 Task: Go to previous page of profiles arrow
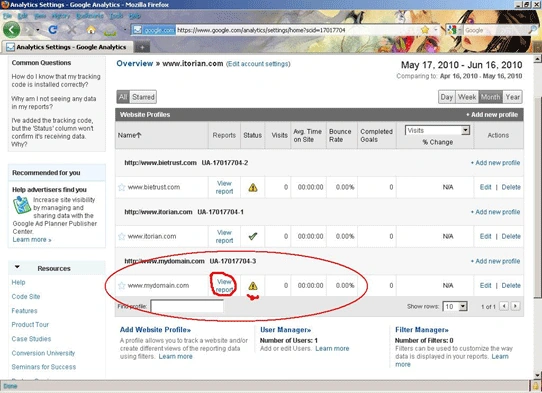pyautogui.click(x=504, y=306)
